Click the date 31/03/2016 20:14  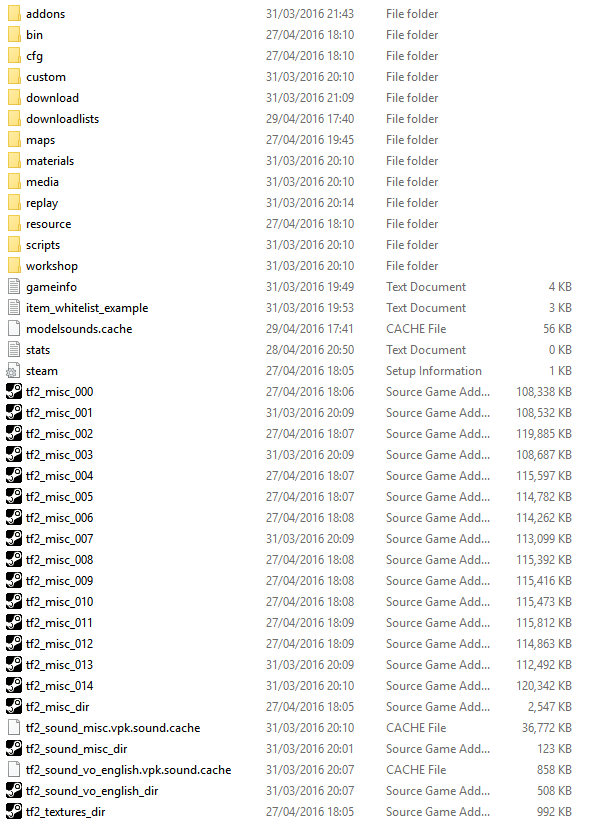[x=310, y=203]
